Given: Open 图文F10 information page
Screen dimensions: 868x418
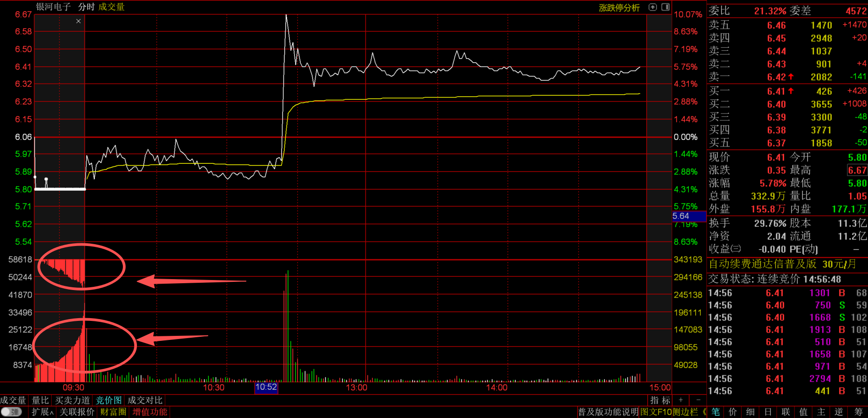Looking at the screenshot, I should 655,412.
